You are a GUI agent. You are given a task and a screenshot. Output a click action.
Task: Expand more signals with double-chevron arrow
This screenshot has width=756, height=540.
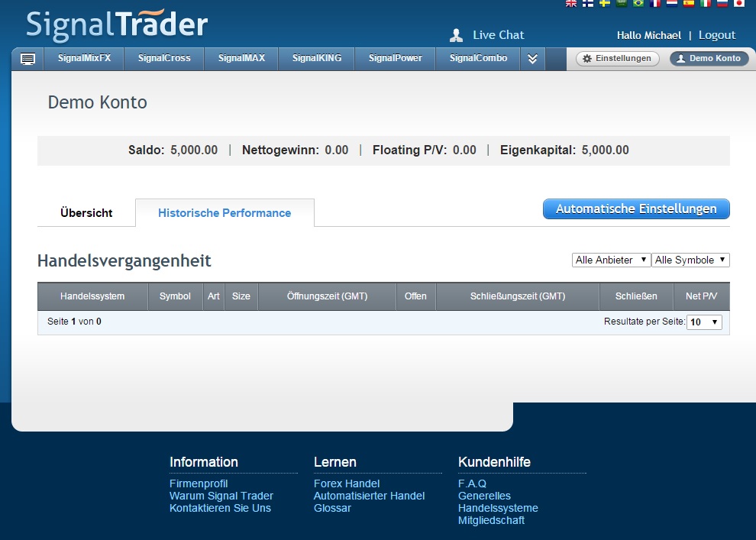(533, 59)
